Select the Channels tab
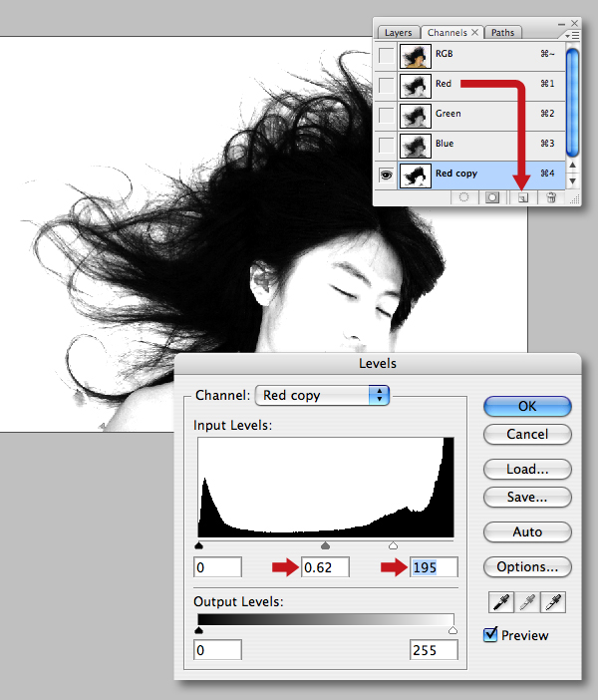This screenshot has height=700, width=598. point(448,33)
